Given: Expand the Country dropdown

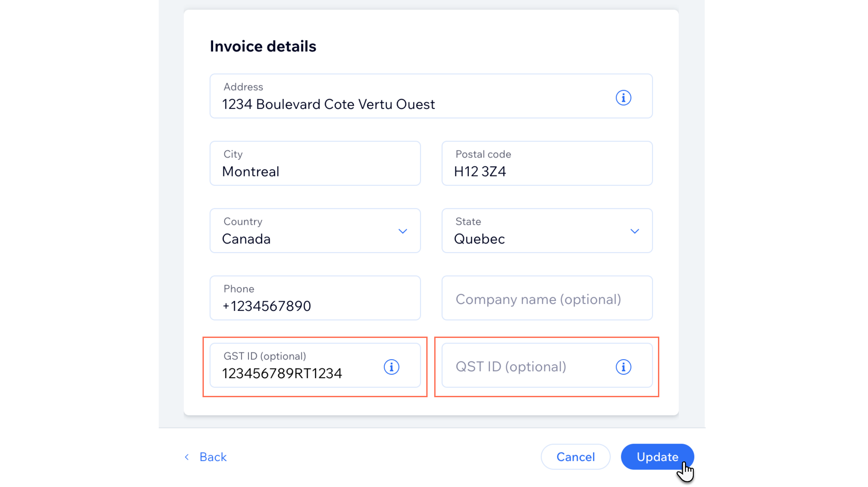Looking at the screenshot, I should [x=402, y=231].
